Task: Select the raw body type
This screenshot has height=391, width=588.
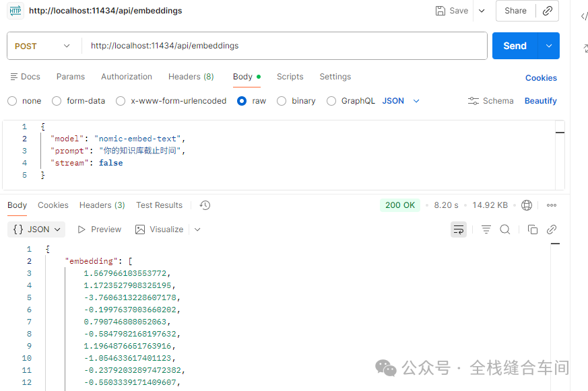Action: pos(242,101)
